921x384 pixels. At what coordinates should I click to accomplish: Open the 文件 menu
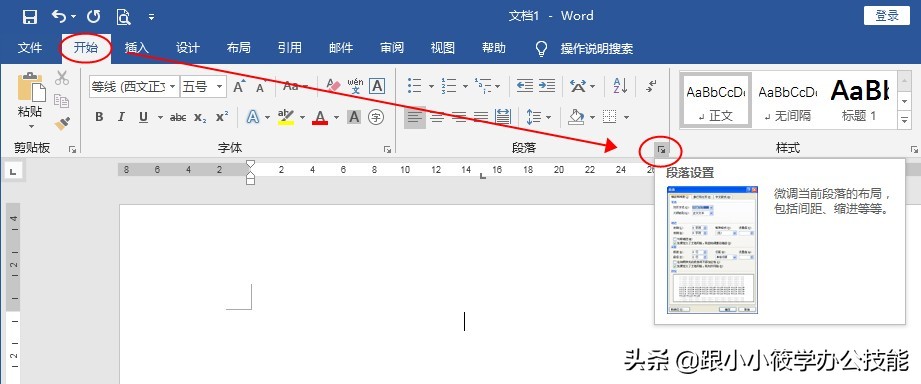[x=29, y=48]
